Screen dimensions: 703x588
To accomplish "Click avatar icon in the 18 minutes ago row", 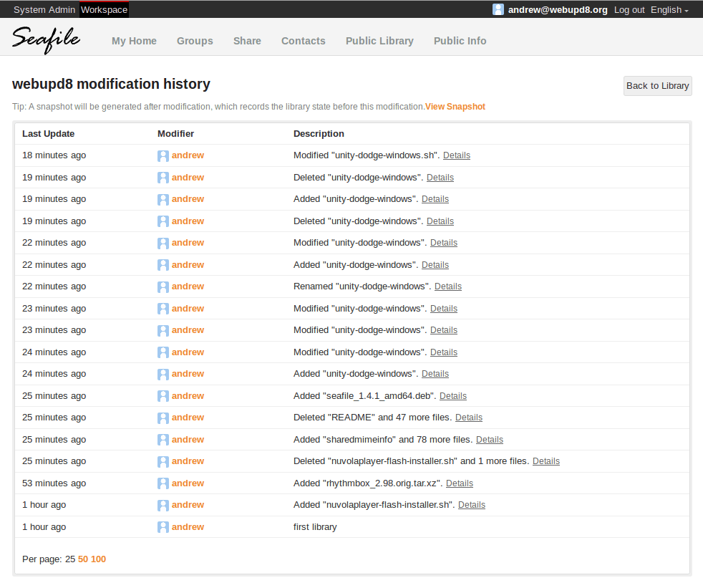I will pos(163,156).
